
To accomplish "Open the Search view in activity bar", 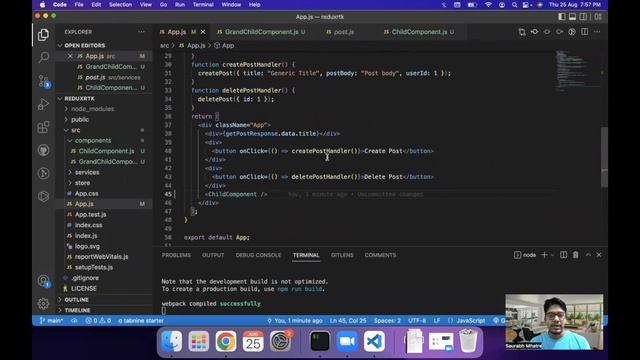I will click(43, 57).
